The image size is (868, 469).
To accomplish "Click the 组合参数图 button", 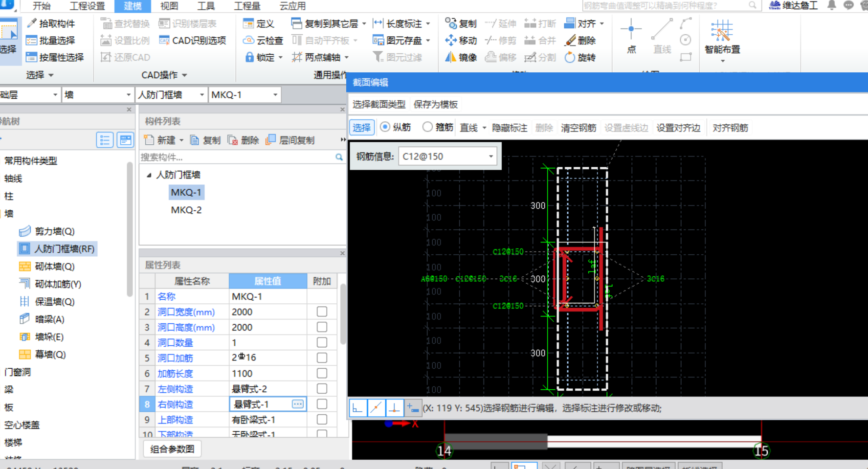I will coord(172,449).
